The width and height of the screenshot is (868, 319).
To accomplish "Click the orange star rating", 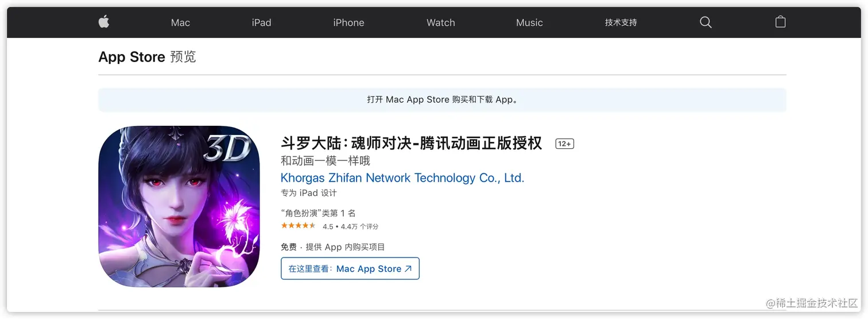I will coord(298,226).
